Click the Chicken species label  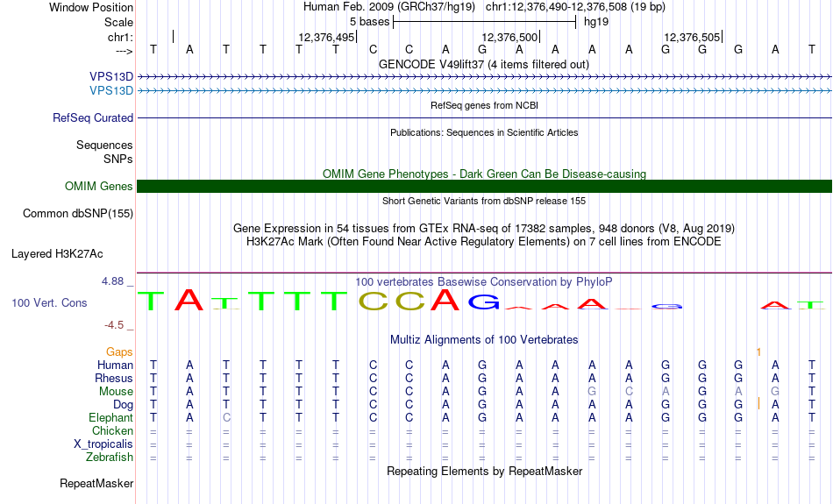click(x=112, y=430)
